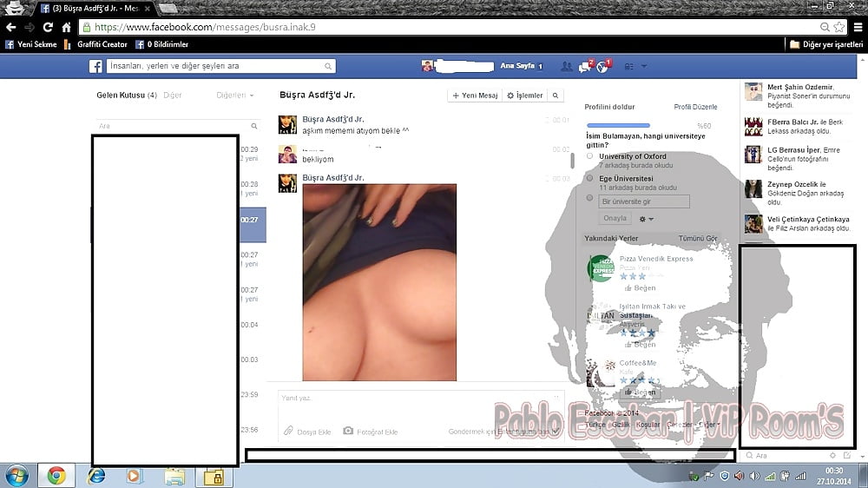
Task: Click the new chat message compose icon
Action: (847, 455)
